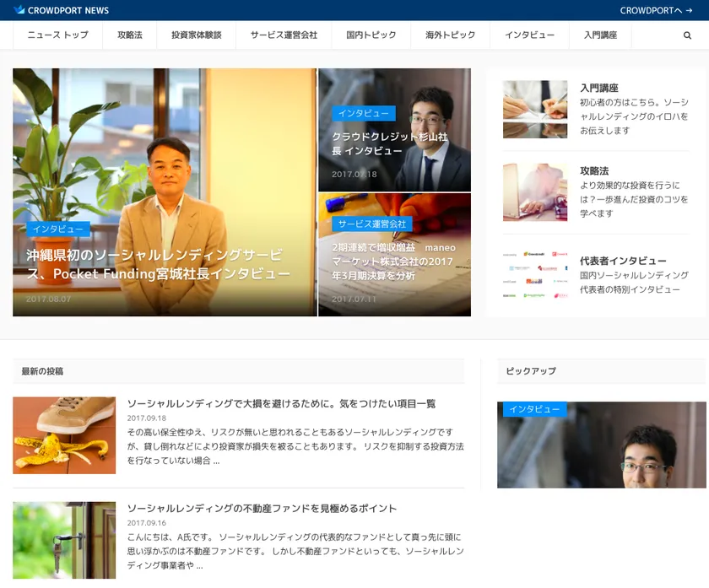Click the 2017.07.18 date on the 杉山社長 card
This screenshot has height=588, width=709.
(x=354, y=174)
